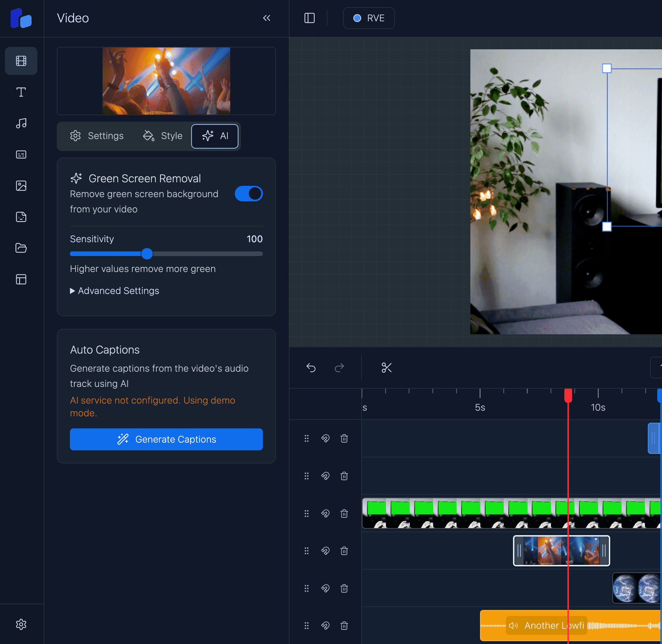The width and height of the screenshot is (662, 644).
Task: Redo the last edit
Action: point(339,368)
